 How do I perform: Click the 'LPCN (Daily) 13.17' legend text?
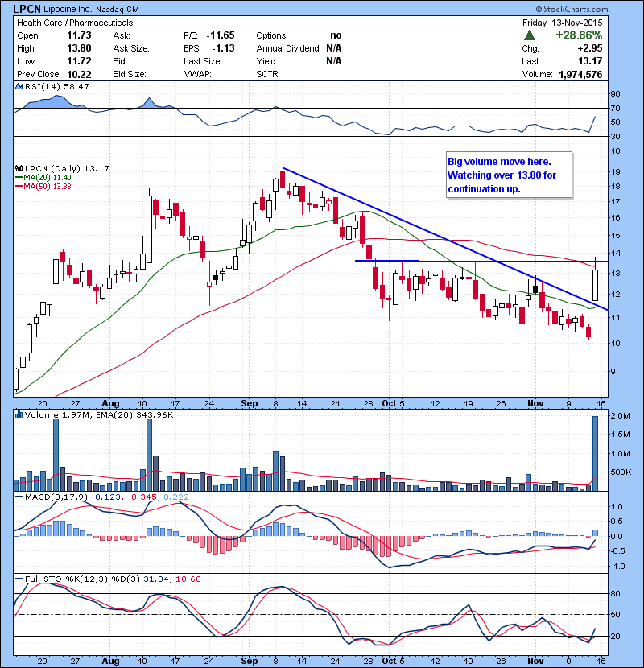click(68, 169)
